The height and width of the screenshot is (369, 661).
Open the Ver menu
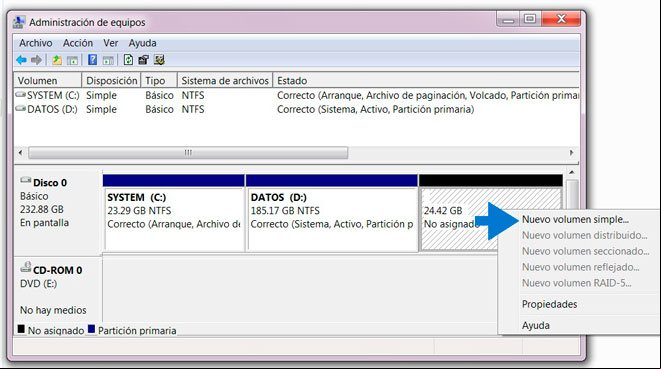pyautogui.click(x=111, y=43)
